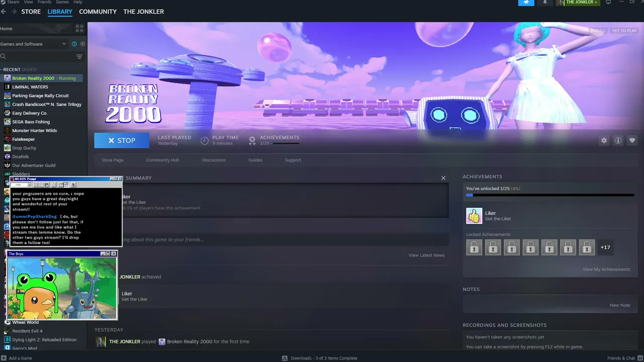Click the Parking Garage Rally Circuit icon
The width and height of the screenshot is (644, 362).
point(7,96)
